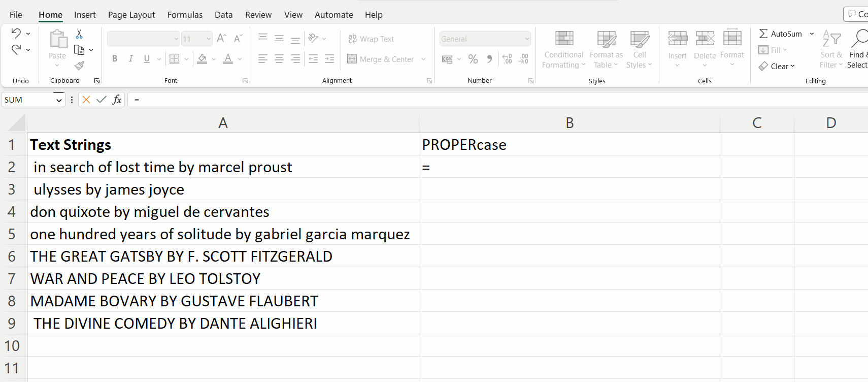
Task: Open Insert Function fx dialog
Action: [117, 100]
